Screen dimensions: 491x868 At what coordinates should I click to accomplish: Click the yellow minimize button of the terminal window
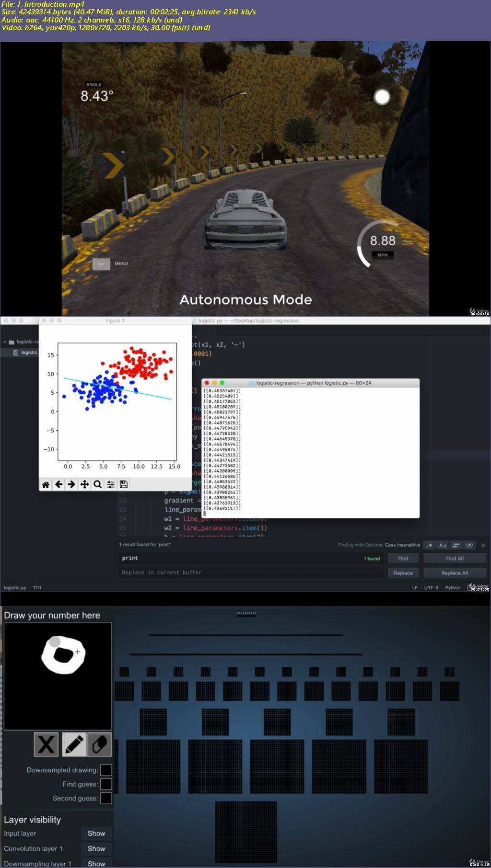point(214,383)
